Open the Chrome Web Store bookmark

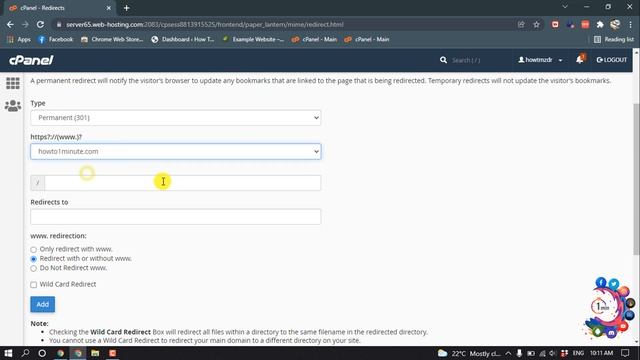pyautogui.click(x=112, y=40)
